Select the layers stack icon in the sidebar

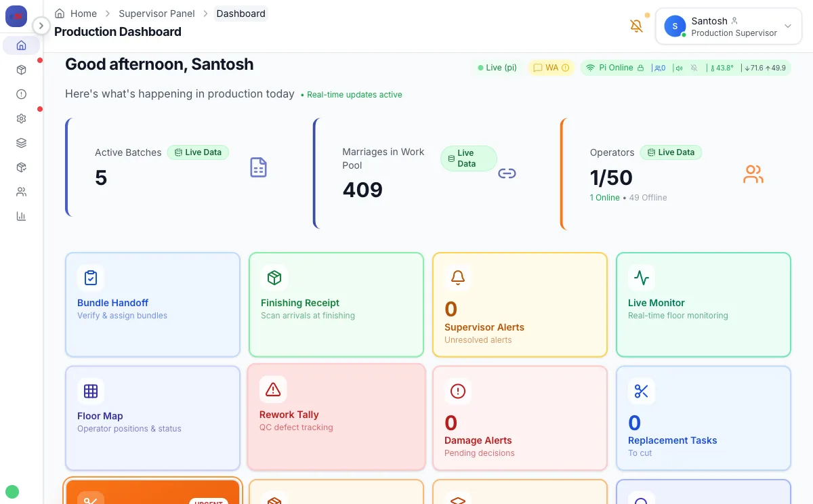[x=21, y=142]
